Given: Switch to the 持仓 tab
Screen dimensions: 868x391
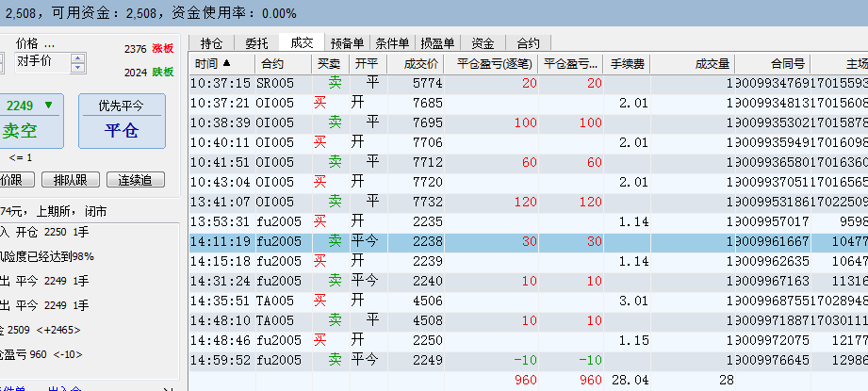Looking at the screenshot, I should click(212, 42).
